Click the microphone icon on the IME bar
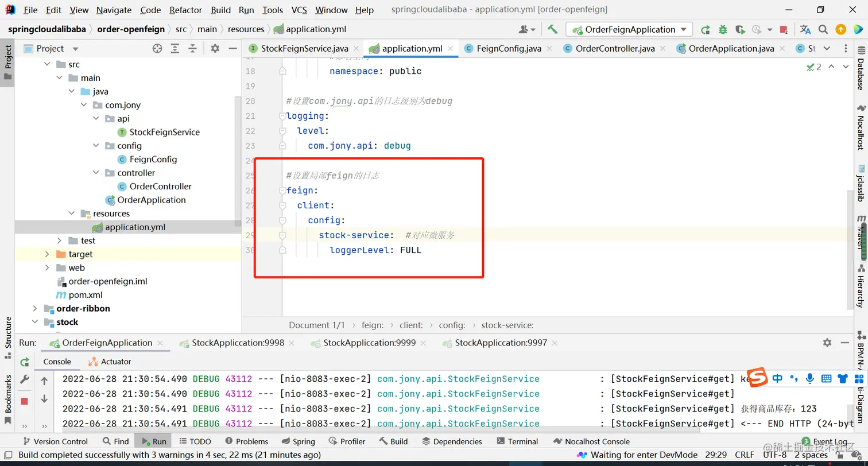Screen dimensions: 868x466 [x=809, y=378]
